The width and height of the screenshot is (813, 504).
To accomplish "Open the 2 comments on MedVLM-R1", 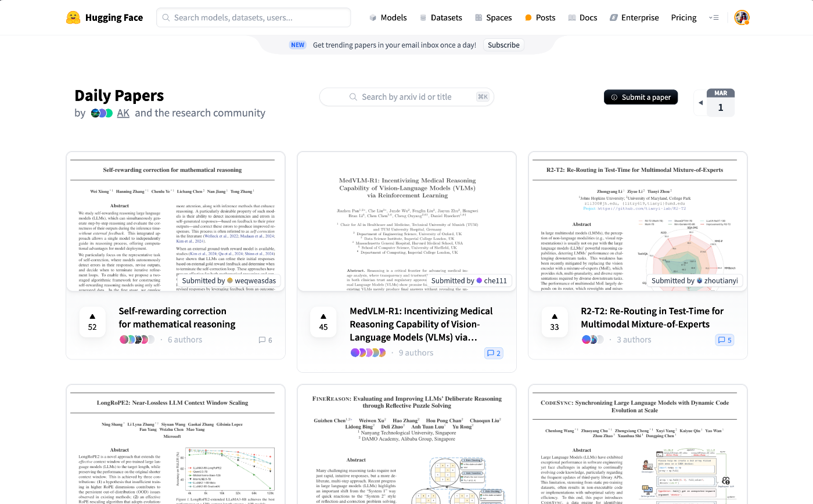I will pos(494,353).
